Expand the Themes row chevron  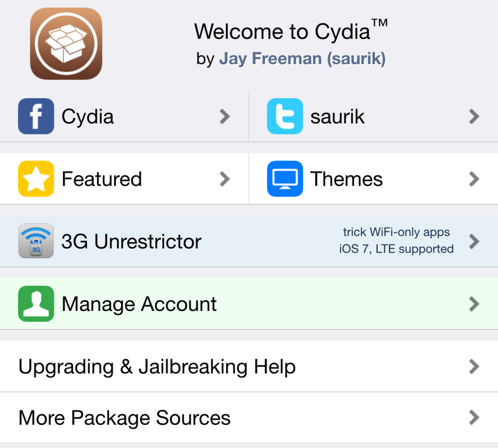[x=473, y=178]
